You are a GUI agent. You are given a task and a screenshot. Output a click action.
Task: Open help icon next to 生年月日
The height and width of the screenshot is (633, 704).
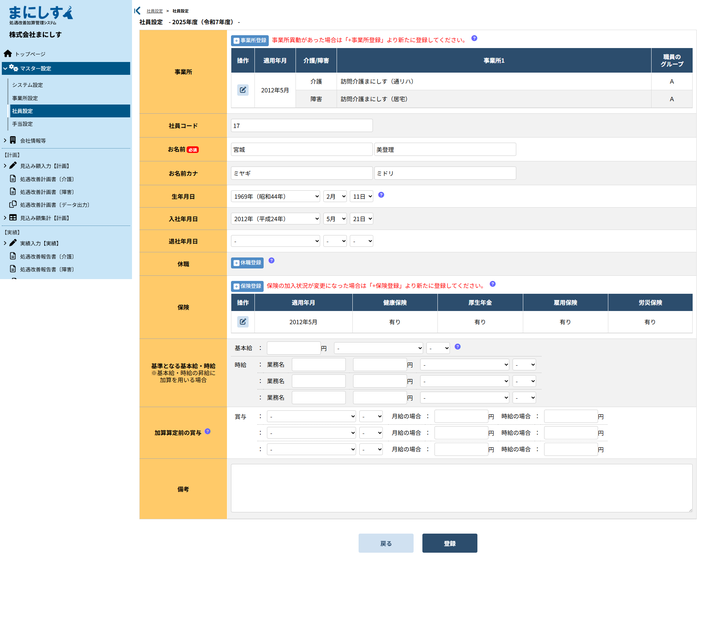[x=381, y=195]
